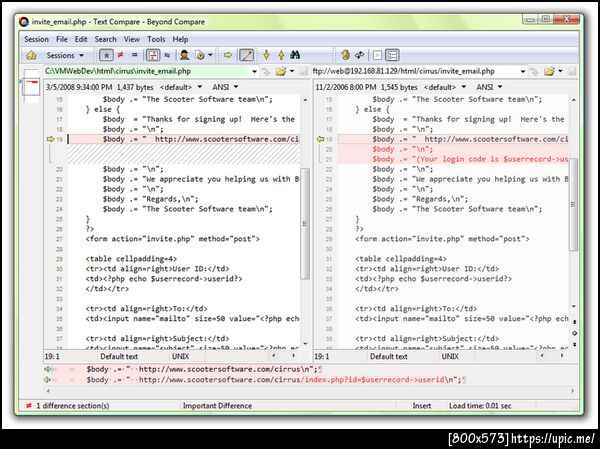Click the Home view icon in toolbar
The width and height of the screenshot is (600, 449).
pyautogui.click(x=31, y=56)
